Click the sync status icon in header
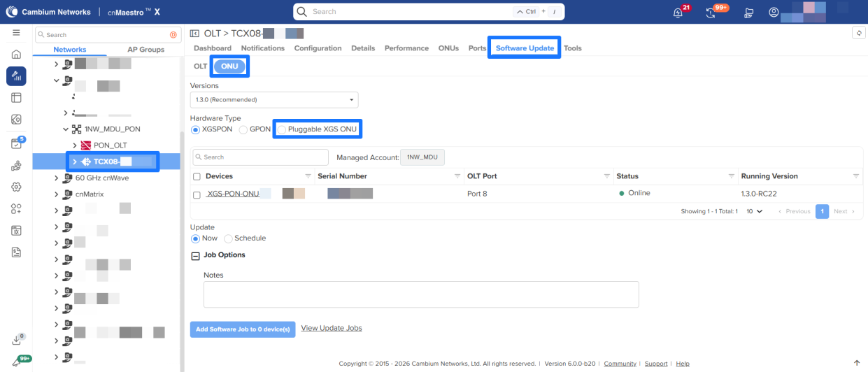This screenshot has height=372, width=868. (711, 13)
